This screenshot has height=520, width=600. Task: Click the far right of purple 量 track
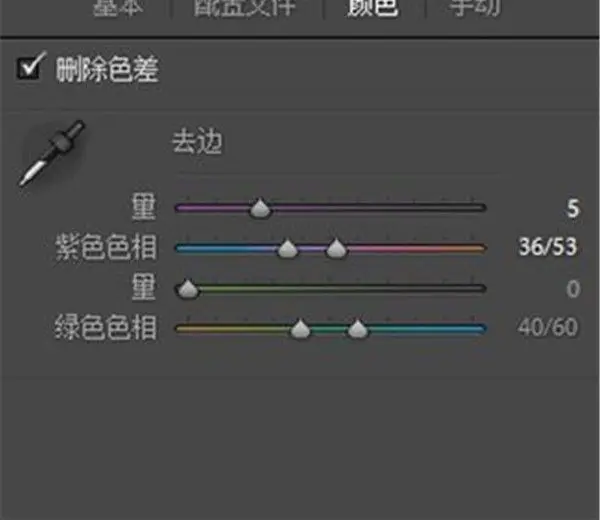[481, 208]
